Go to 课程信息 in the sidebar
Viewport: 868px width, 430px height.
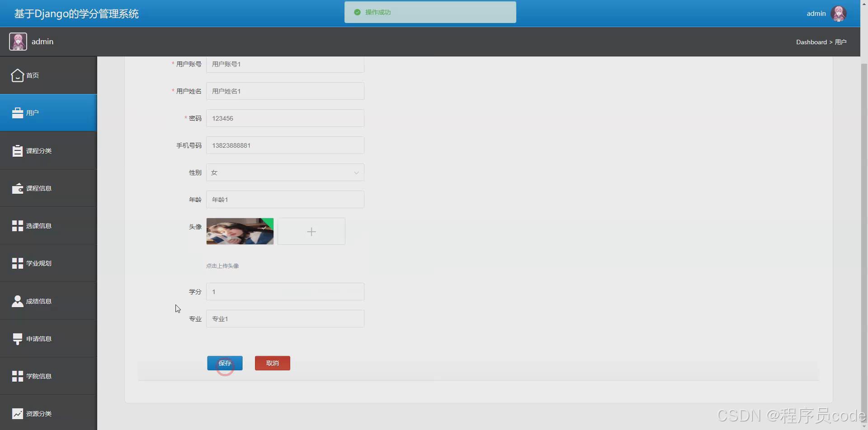pyautogui.click(x=48, y=188)
